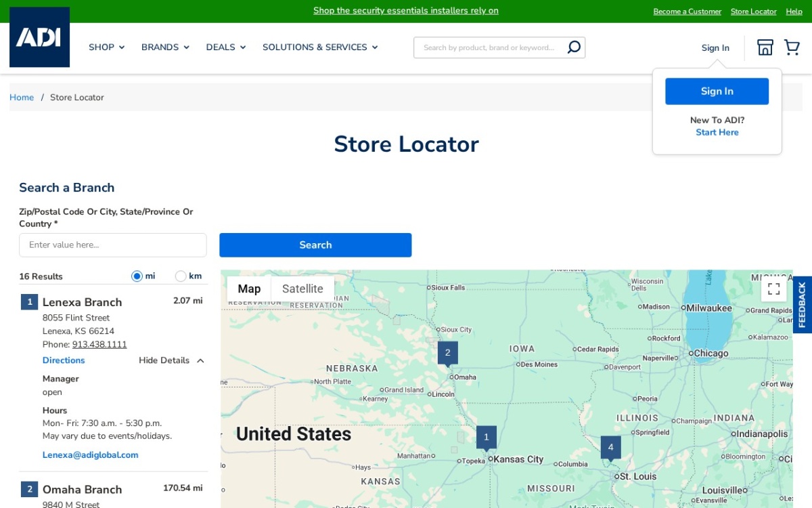
Task: Expand the BRANDS menu
Action: click(165, 47)
